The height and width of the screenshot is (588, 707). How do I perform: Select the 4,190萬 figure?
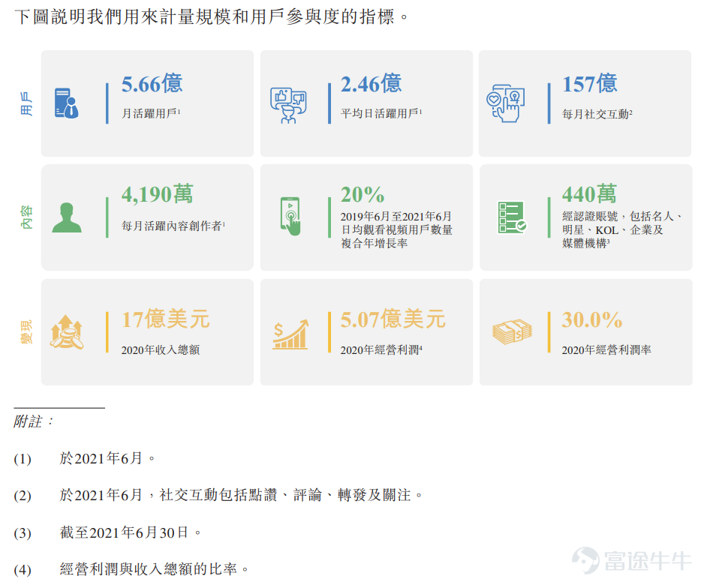pyautogui.click(x=157, y=194)
